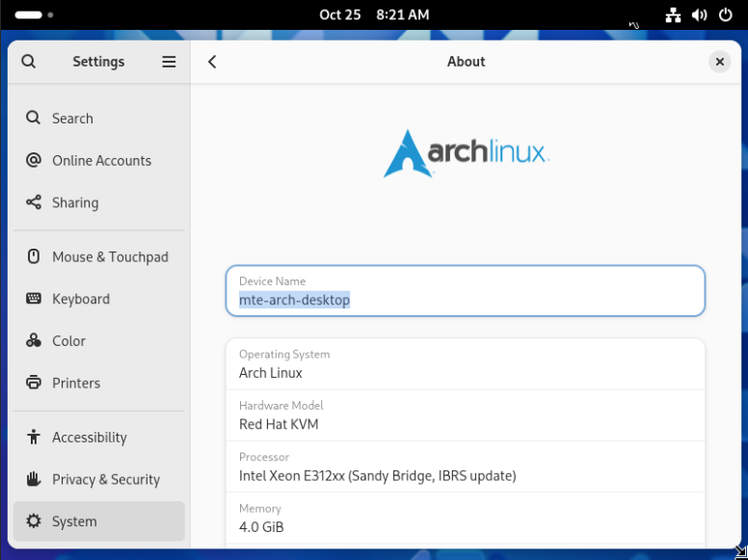Close the About window
Viewport: 748px width, 560px height.
click(x=719, y=62)
